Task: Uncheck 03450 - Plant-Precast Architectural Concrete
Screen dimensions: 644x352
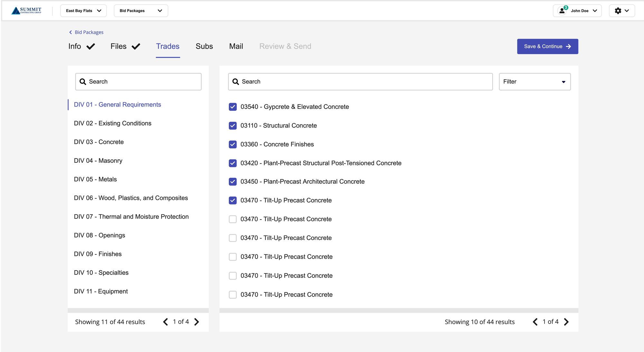Action: tap(232, 182)
